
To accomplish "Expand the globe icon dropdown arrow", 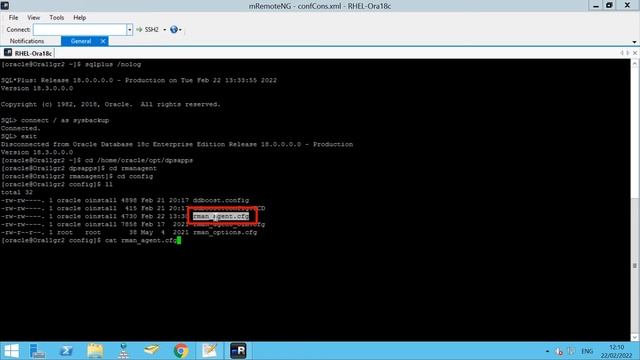I will click(180, 29).
